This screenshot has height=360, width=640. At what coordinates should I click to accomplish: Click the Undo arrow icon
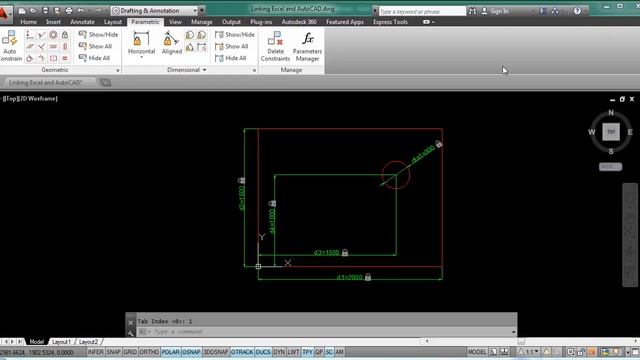point(81,11)
